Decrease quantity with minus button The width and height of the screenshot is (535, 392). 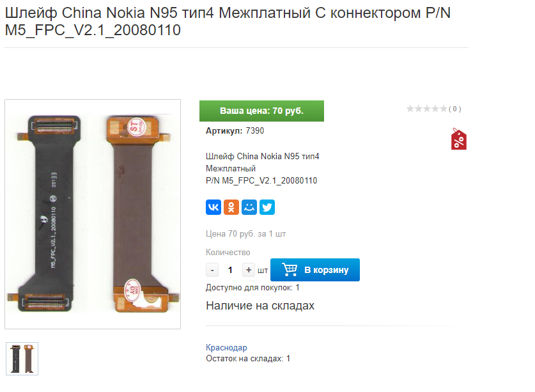coord(212,270)
